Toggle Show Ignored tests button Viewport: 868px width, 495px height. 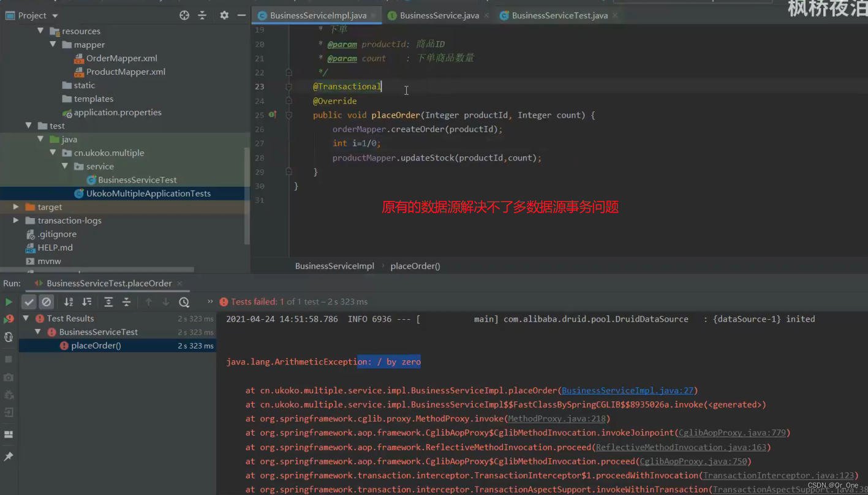pos(46,302)
